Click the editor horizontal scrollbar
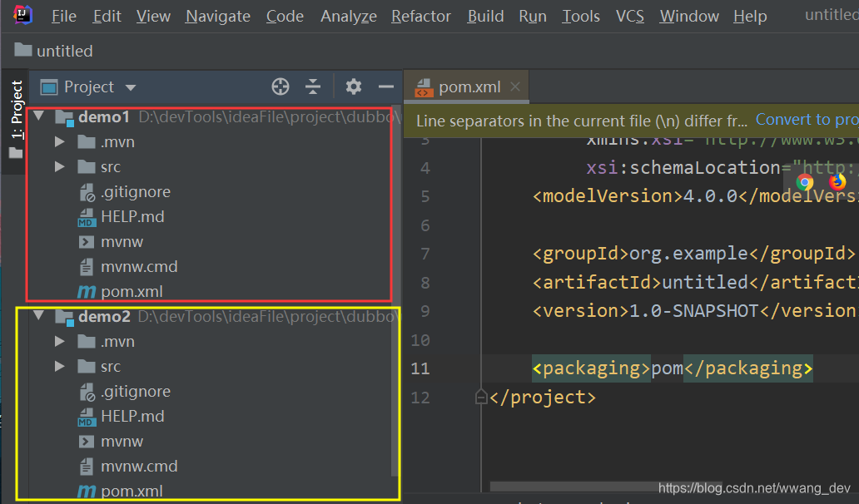 coord(607,487)
